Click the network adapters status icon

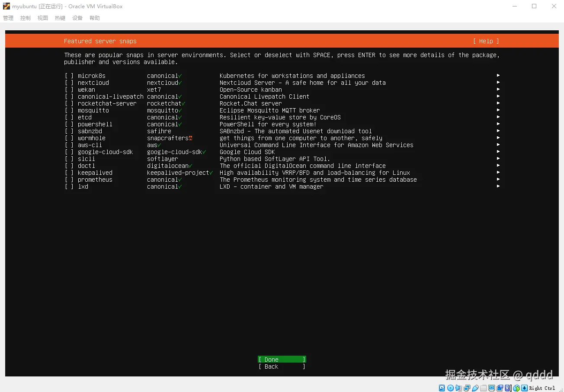[467, 388]
